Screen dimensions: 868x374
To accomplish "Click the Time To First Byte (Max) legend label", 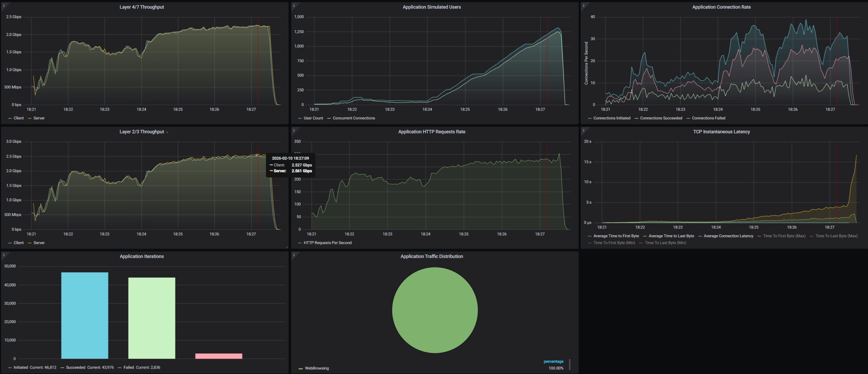I will point(784,236).
